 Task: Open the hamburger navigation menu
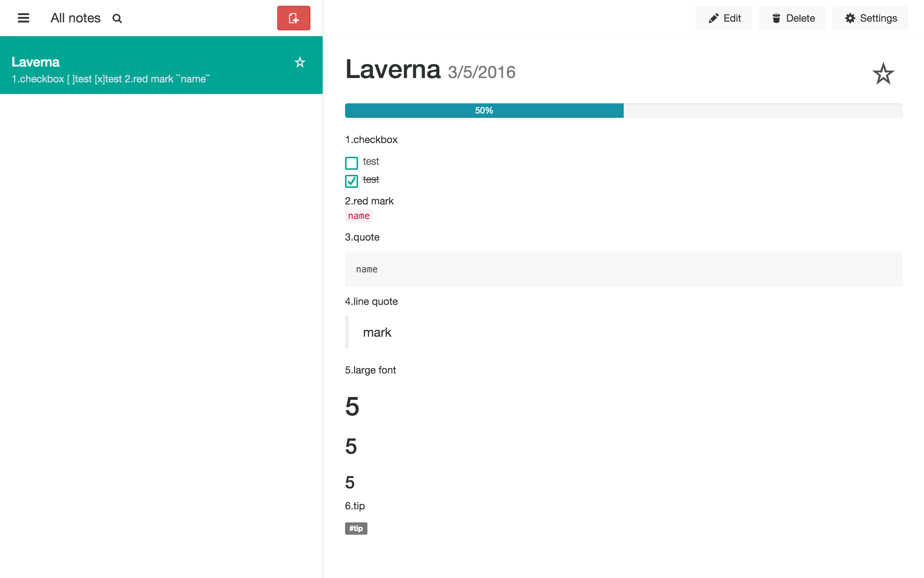23,18
